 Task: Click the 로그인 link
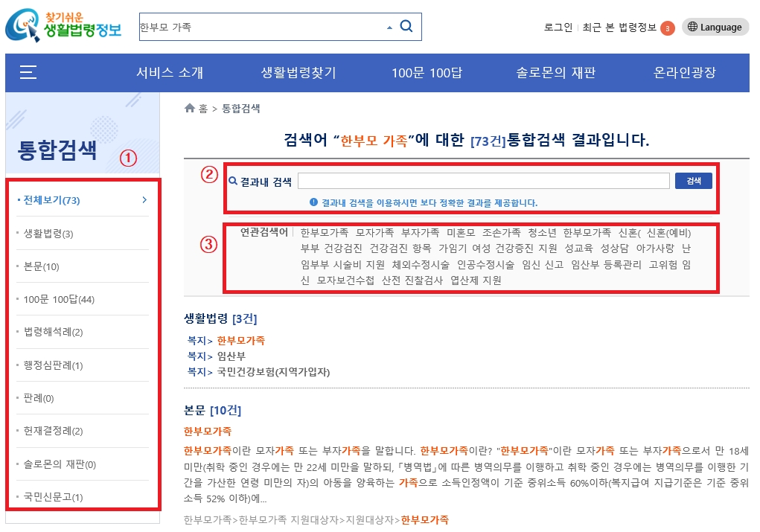(558, 28)
